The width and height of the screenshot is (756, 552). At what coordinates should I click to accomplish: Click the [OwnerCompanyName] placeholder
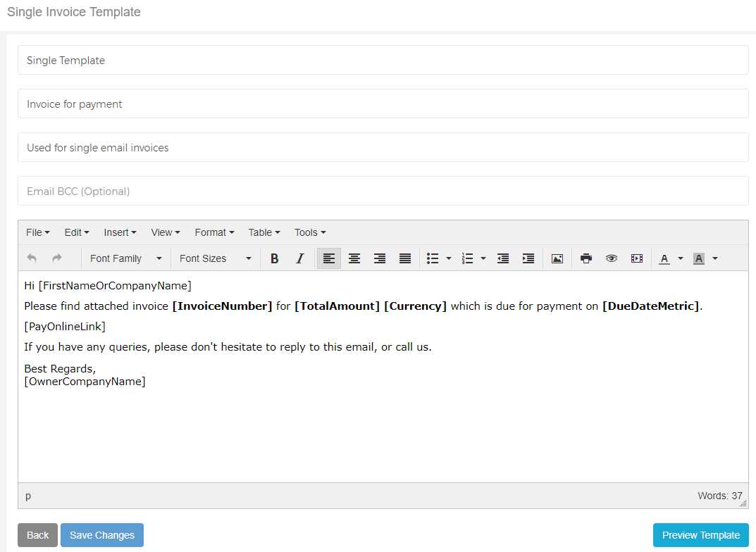click(85, 382)
